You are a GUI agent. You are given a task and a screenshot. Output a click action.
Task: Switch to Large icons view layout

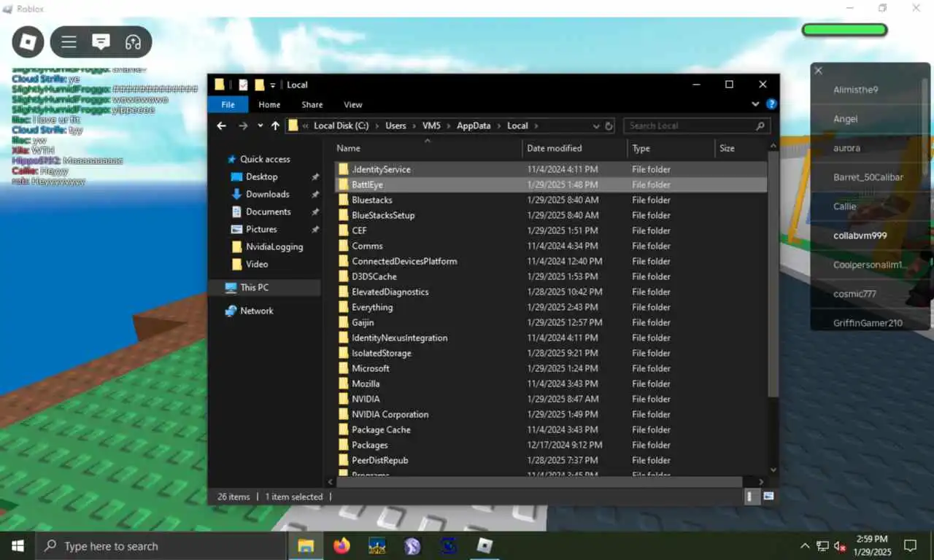(x=768, y=497)
